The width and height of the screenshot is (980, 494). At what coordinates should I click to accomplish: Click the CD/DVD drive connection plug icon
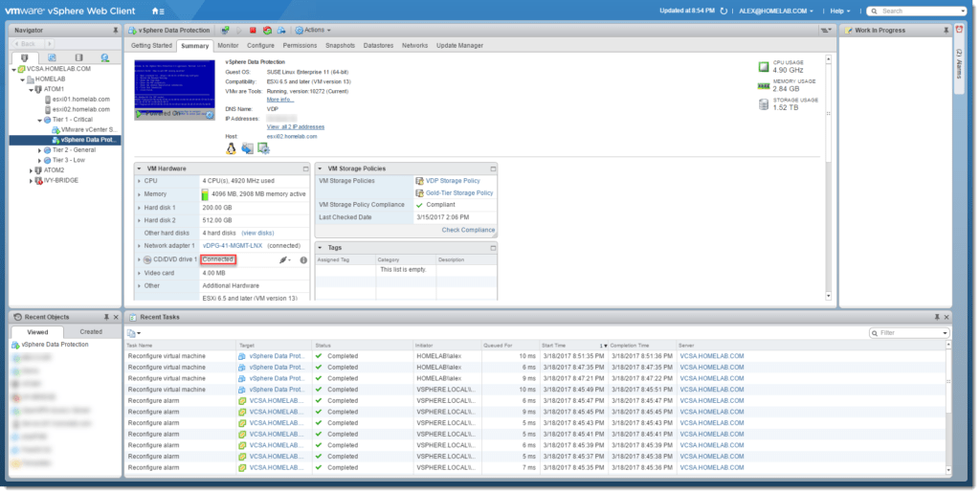[283, 259]
